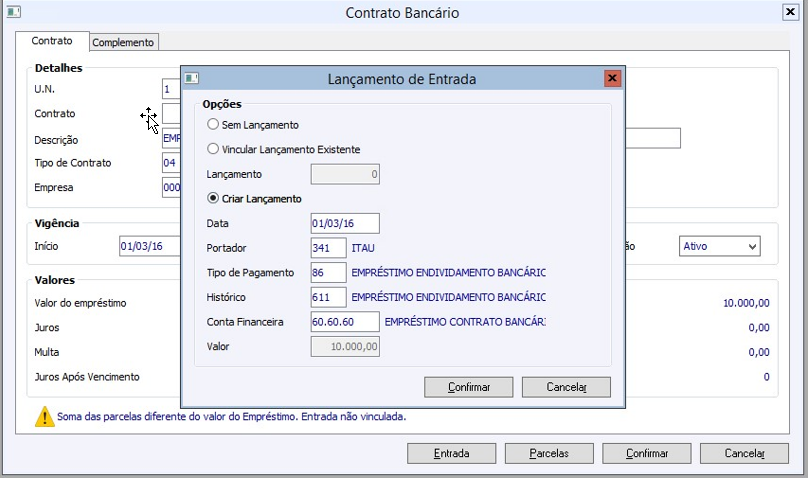Click the yellow warning triangle icon

[x=44, y=416]
